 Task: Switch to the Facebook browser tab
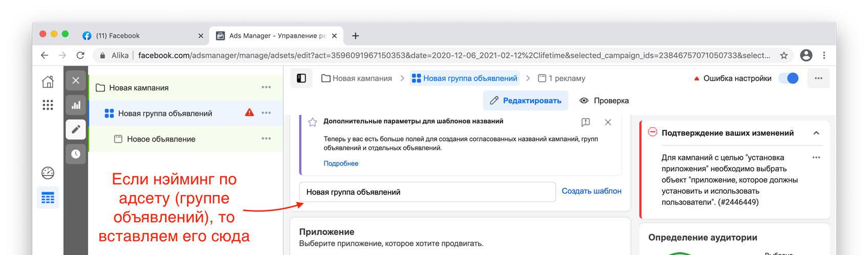pyautogui.click(x=138, y=36)
